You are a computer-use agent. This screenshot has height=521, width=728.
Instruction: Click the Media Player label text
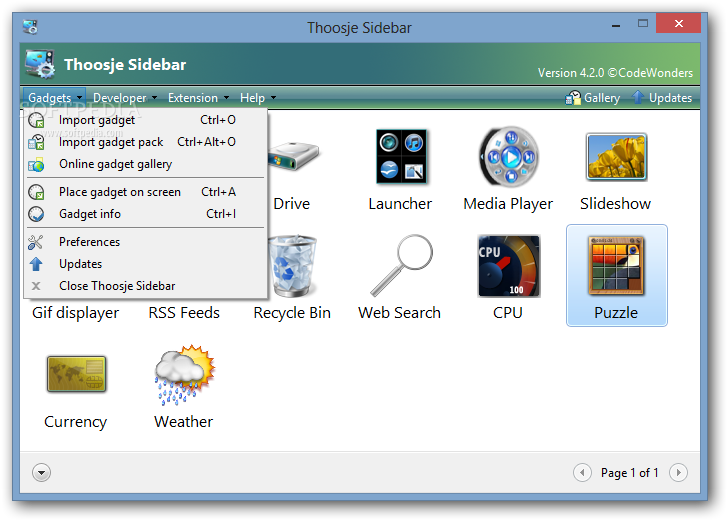508,204
